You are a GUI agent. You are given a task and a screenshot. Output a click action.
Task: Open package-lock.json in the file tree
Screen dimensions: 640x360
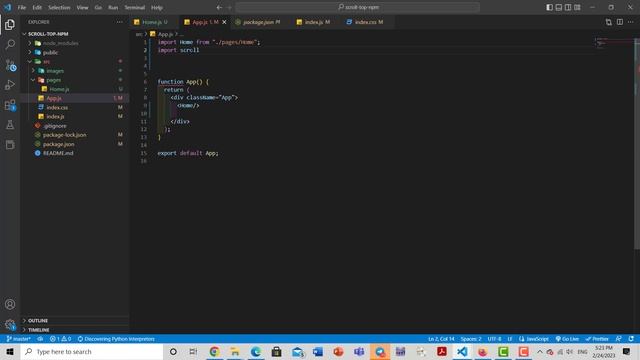click(x=75, y=135)
